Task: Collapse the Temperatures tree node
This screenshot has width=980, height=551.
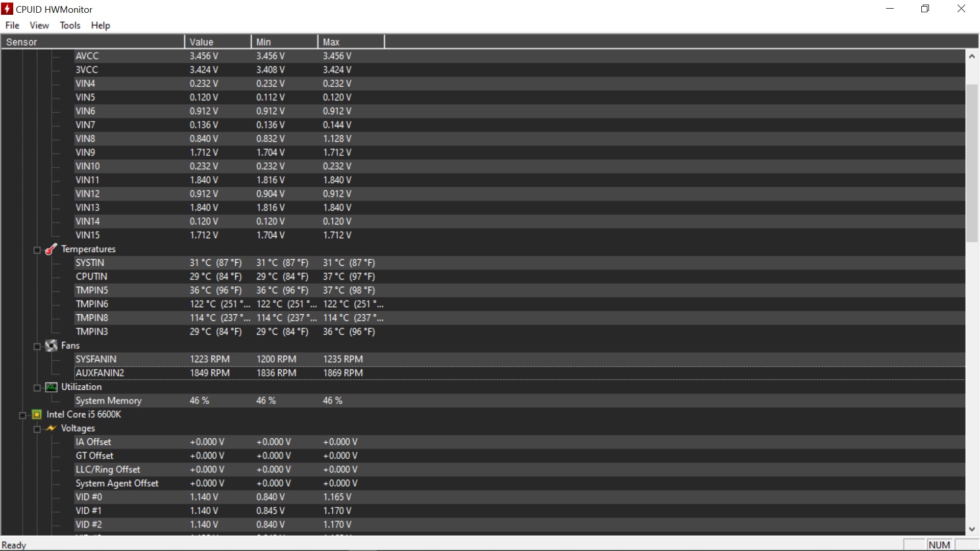Action: (x=37, y=250)
